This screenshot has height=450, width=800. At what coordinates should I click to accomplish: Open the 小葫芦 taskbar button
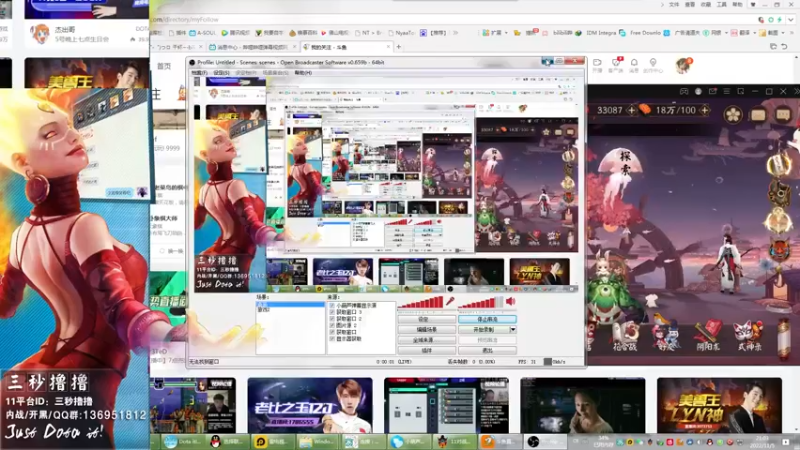(408, 442)
